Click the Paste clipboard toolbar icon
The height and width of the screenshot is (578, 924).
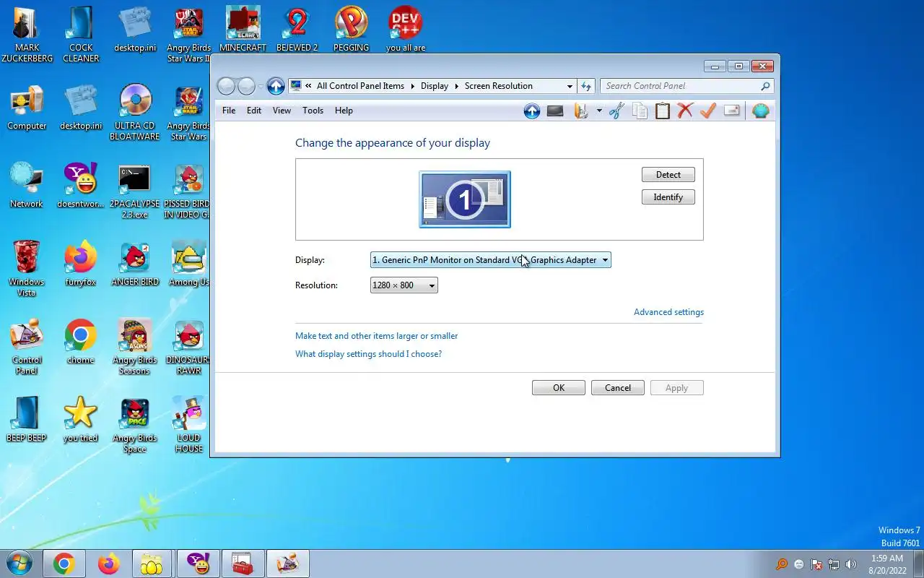pyautogui.click(x=663, y=111)
